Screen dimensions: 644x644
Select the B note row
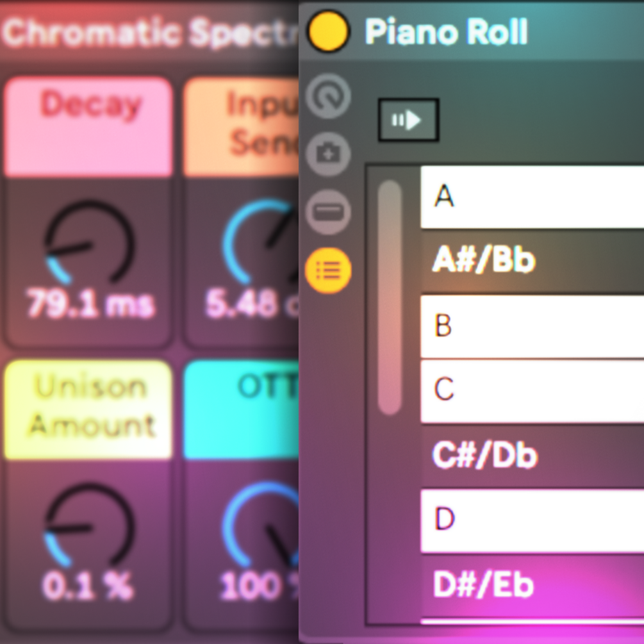pyautogui.click(x=532, y=326)
